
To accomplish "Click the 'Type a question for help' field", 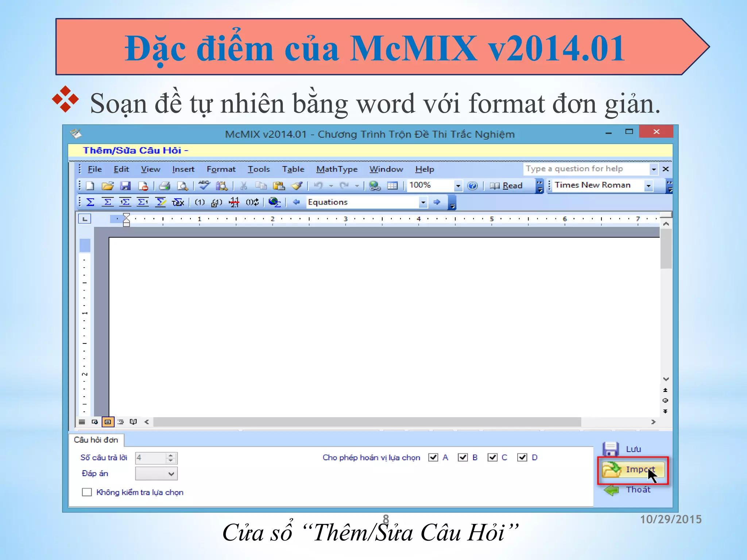I will tap(587, 169).
